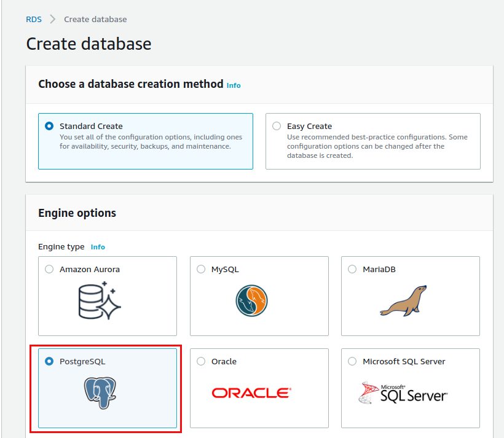Screen dimensions: 504x438
Task: Click the red Oracle logo
Action: pos(251,393)
